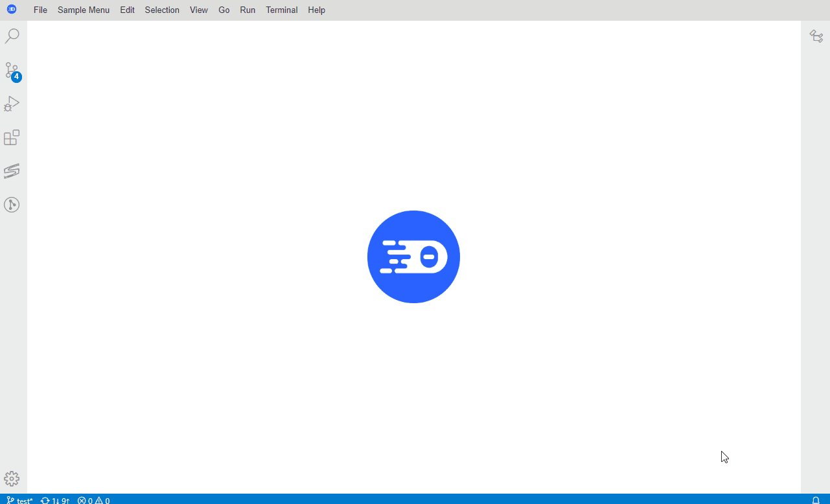This screenshot has width=830, height=504.
Task: Open the Run and Debug view
Action: click(x=12, y=104)
